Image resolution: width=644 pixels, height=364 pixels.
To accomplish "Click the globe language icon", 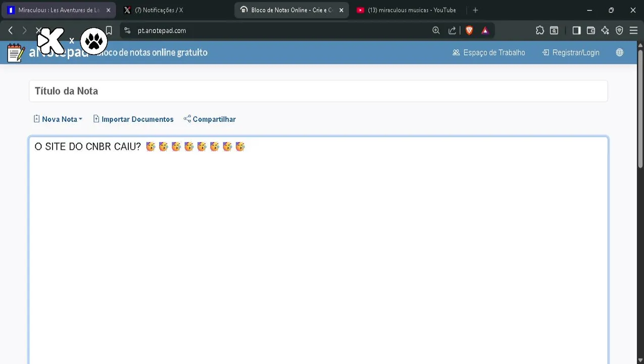I will click(x=620, y=53).
